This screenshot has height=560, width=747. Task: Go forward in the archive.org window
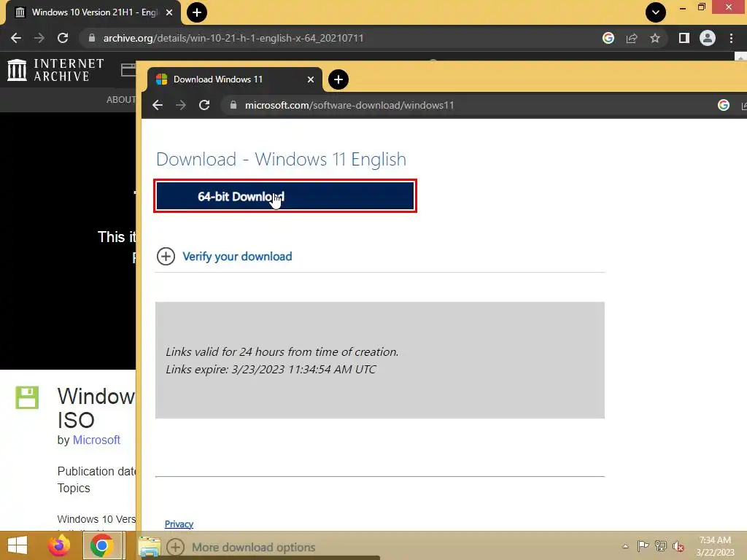[x=39, y=38]
